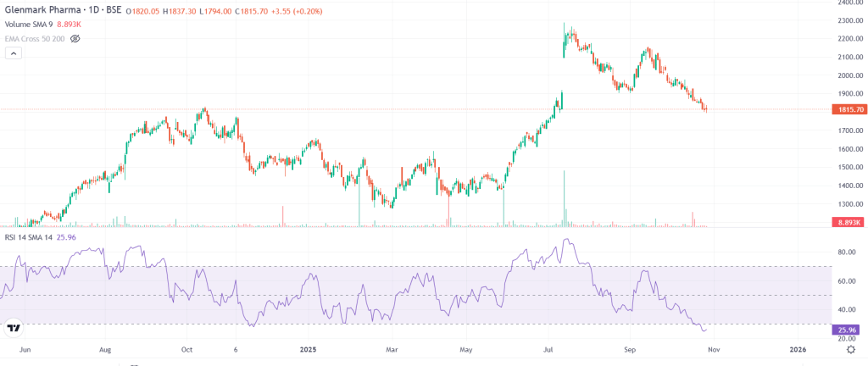Image resolution: width=868 pixels, height=366 pixels.
Task: Click the Jul label on time axis
Action: 549,348
